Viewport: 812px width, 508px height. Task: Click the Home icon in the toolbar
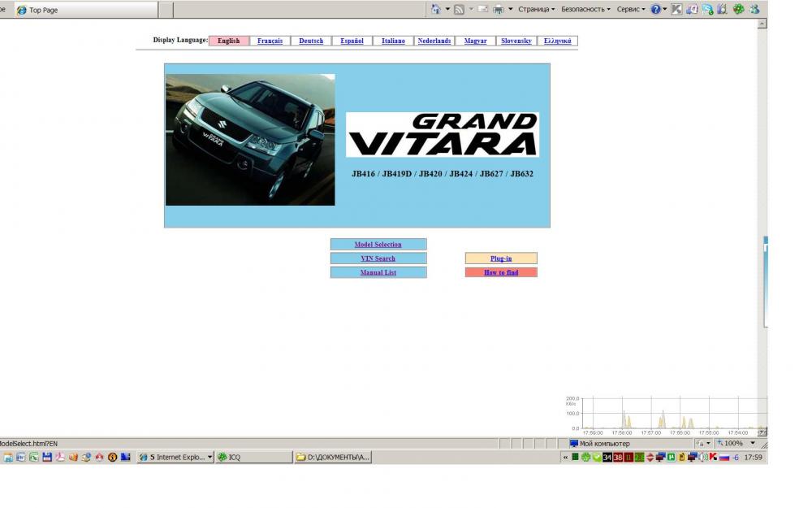pos(436,10)
